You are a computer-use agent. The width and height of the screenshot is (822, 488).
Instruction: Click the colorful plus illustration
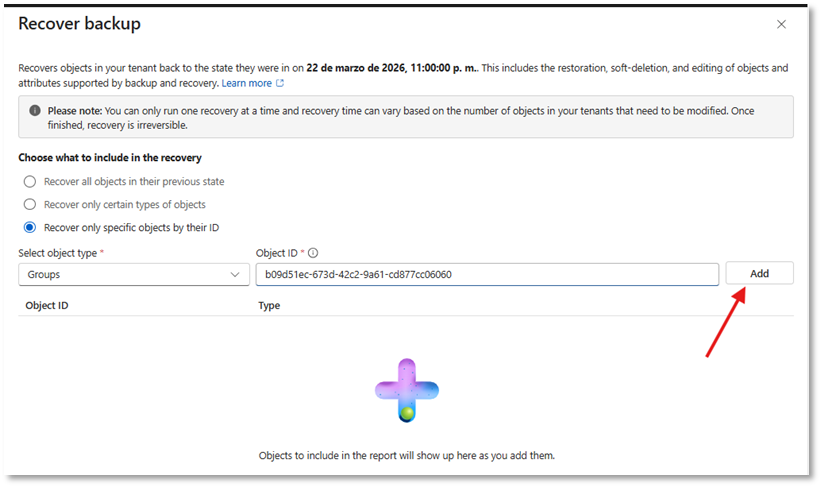pyautogui.click(x=407, y=389)
